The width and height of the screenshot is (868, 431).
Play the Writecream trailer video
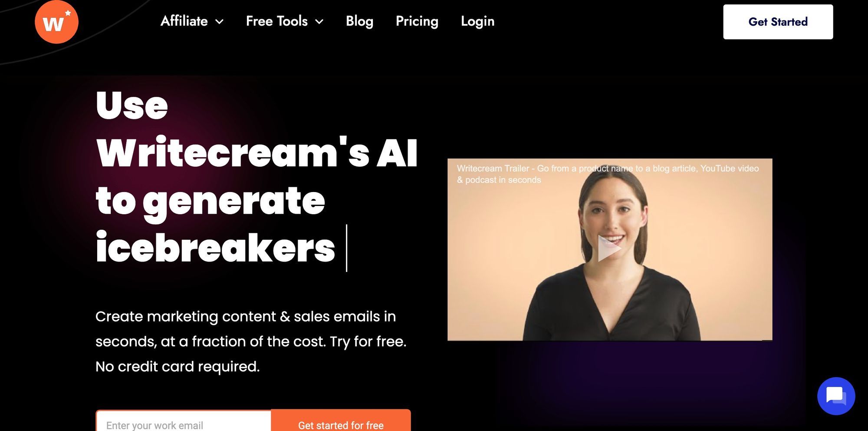pos(609,249)
